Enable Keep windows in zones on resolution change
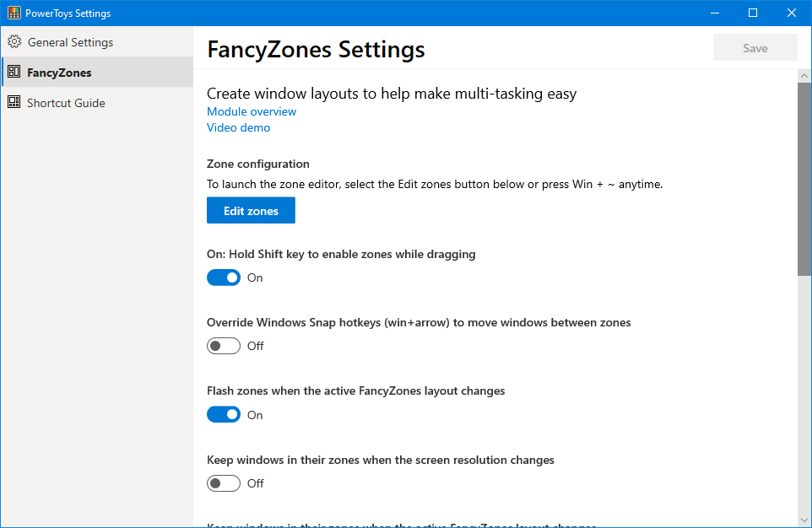This screenshot has height=528, width=812. (224, 483)
